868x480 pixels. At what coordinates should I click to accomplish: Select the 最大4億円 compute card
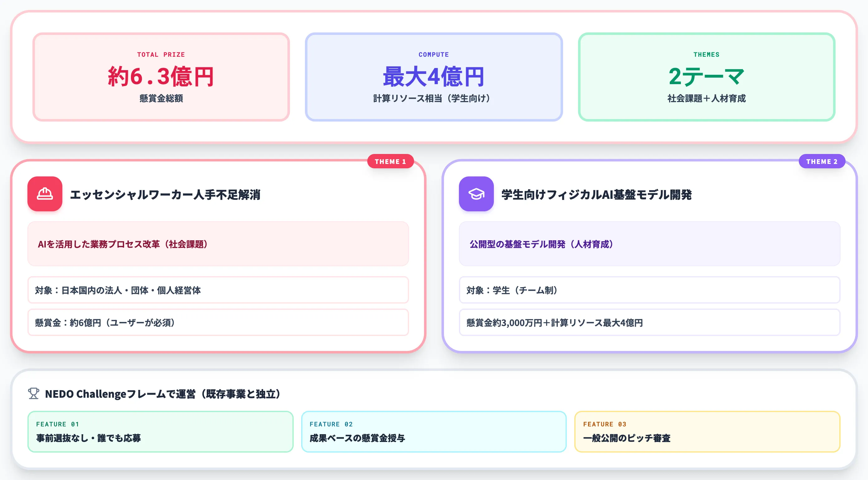(x=434, y=77)
